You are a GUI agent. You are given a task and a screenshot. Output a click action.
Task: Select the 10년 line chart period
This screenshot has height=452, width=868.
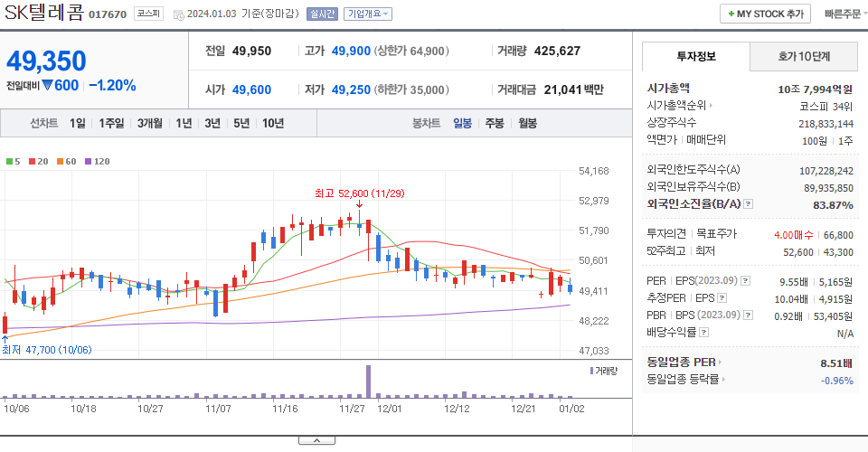[273, 123]
